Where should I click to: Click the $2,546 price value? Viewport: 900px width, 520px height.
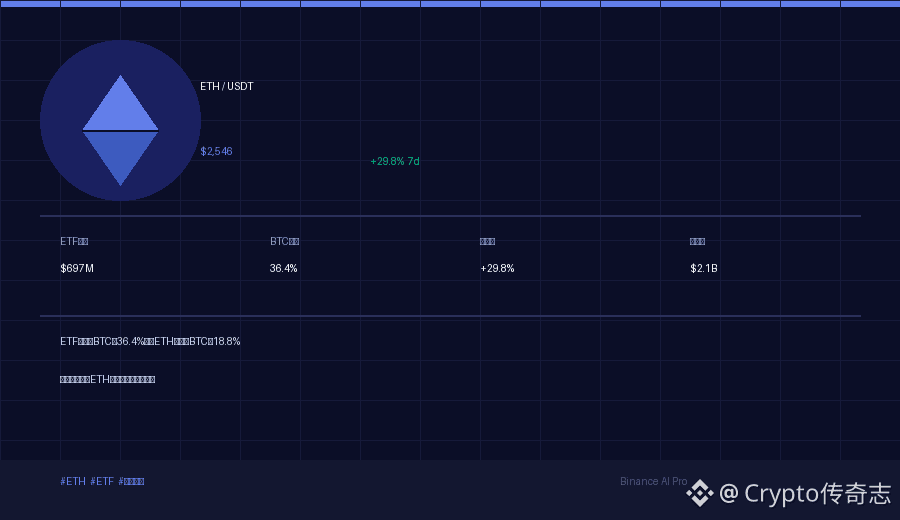coord(216,152)
